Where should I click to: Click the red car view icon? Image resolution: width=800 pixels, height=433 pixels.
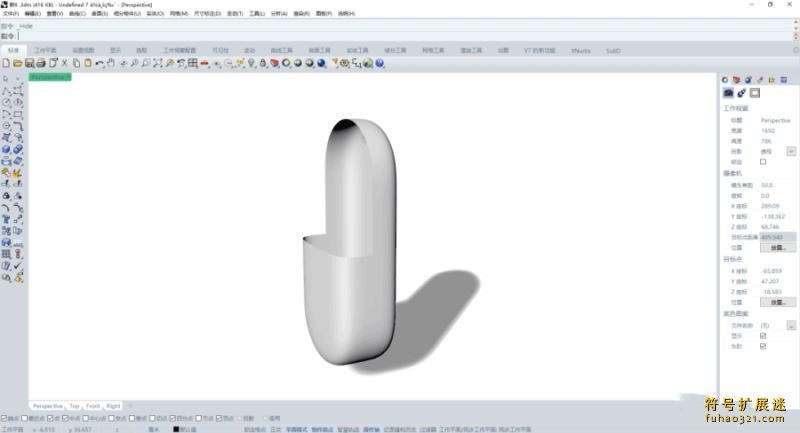click(x=205, y=63)
